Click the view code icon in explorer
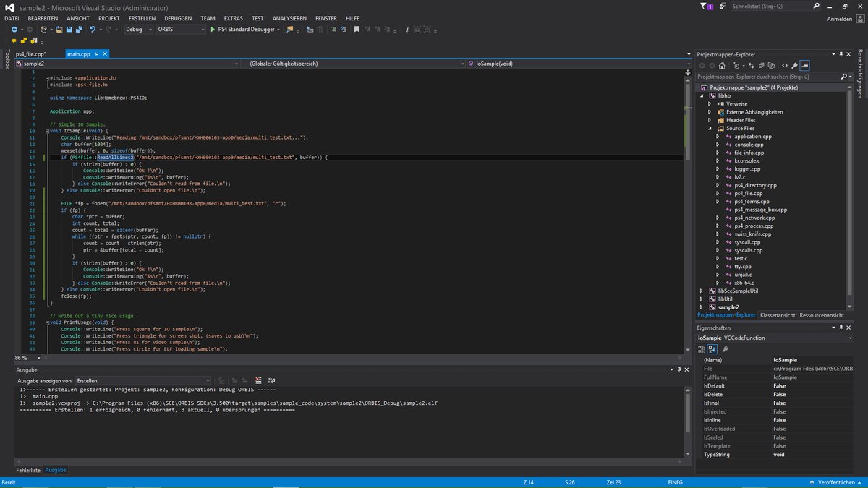The image size is (868, 488). click(785, 65)
